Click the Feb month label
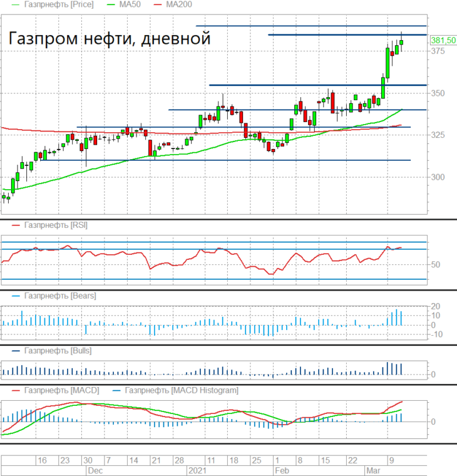This screenshot has height=476, width=457. (282, 470)
